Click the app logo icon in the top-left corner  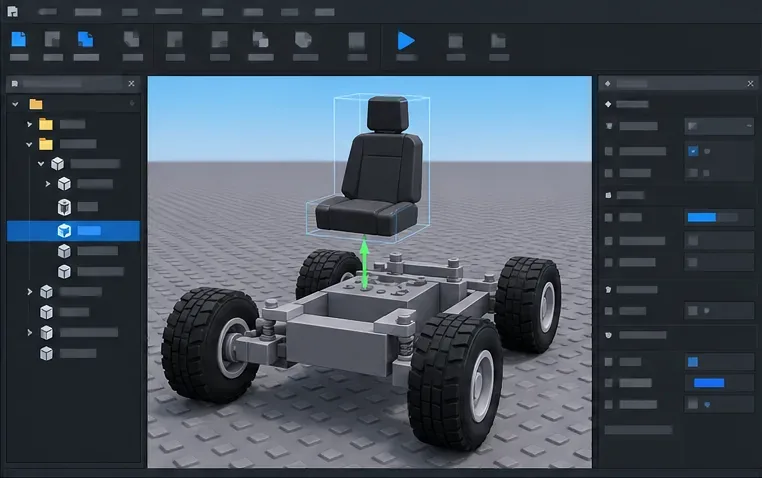click(x=13, y=11)
